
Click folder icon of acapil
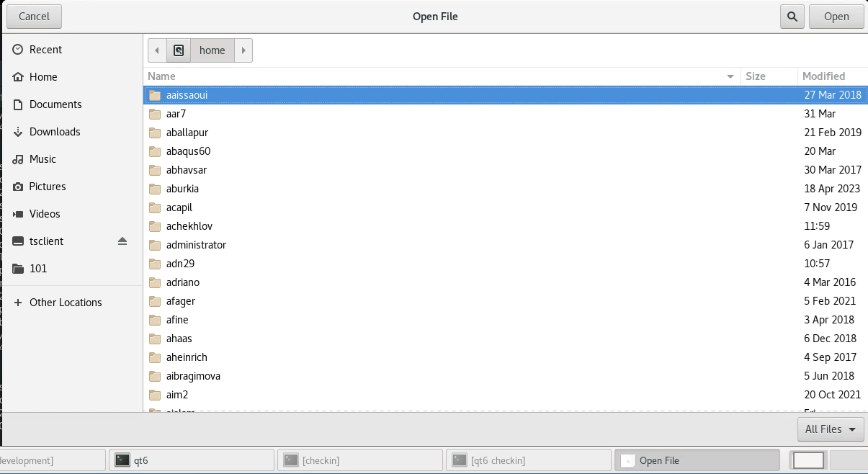coord(154,207)
